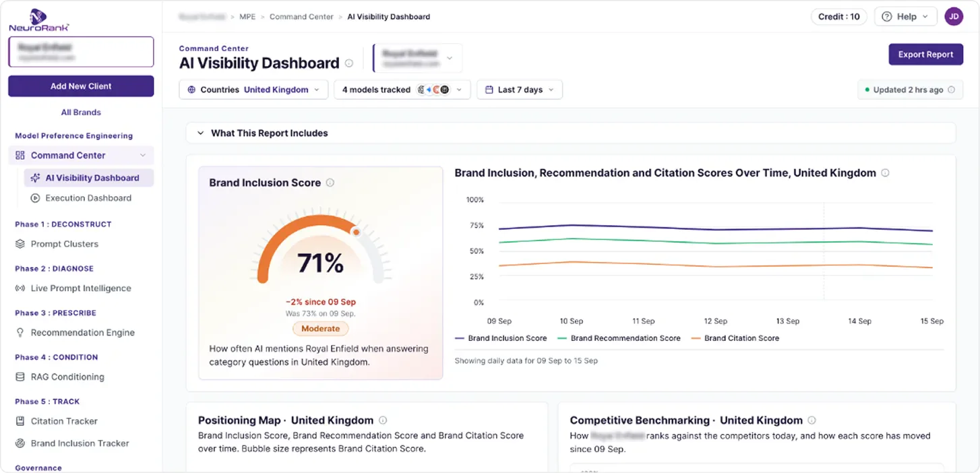Click info icon beside Brand Inclusion Score

(x=330, y=183)
